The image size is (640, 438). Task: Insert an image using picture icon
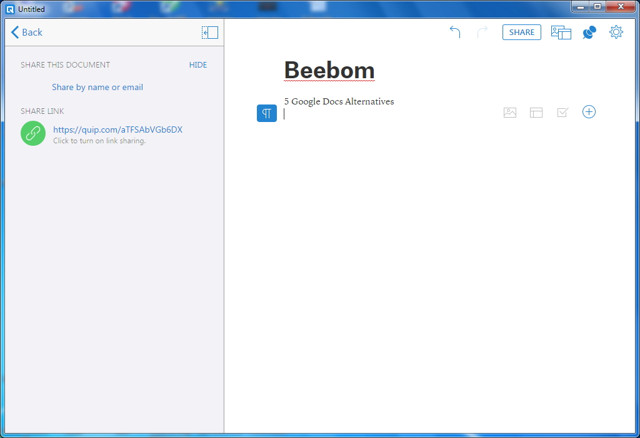pos(510,112)
